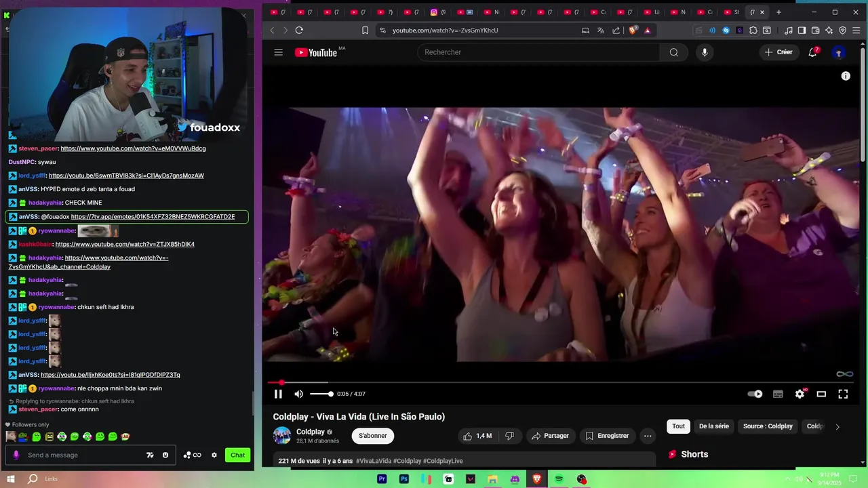Toggle YouTube autoplay switch
The height and width of the screenshot is (488, 868).
click(755, 394)
